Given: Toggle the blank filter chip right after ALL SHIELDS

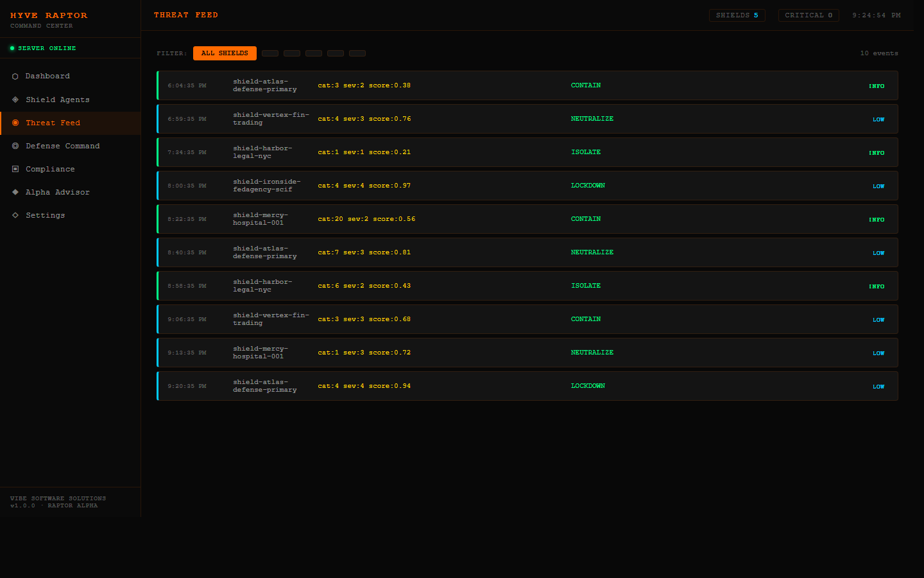Looking at the screenshot, I should (270, 53).
